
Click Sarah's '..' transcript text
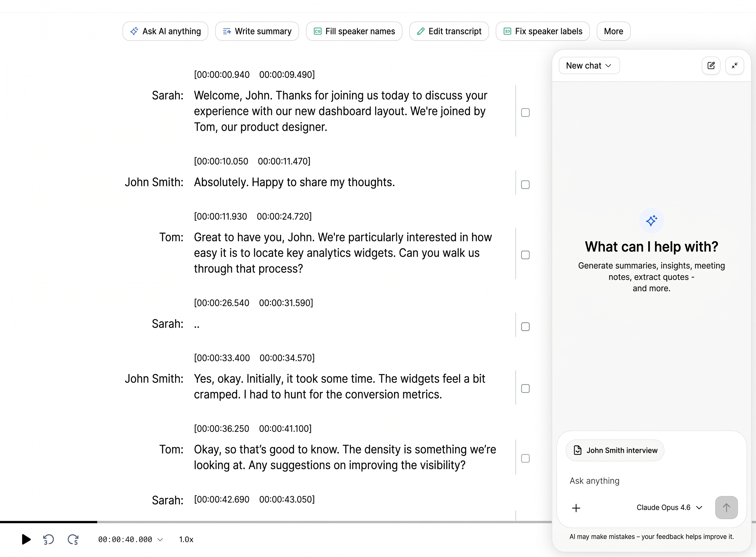[x=197, y=324]
